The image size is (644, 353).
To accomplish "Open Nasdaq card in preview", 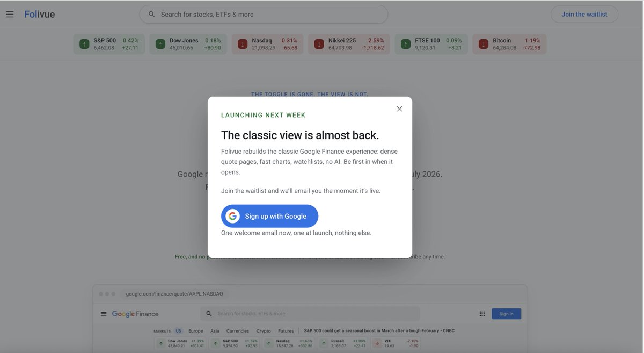I will (289, 343).
